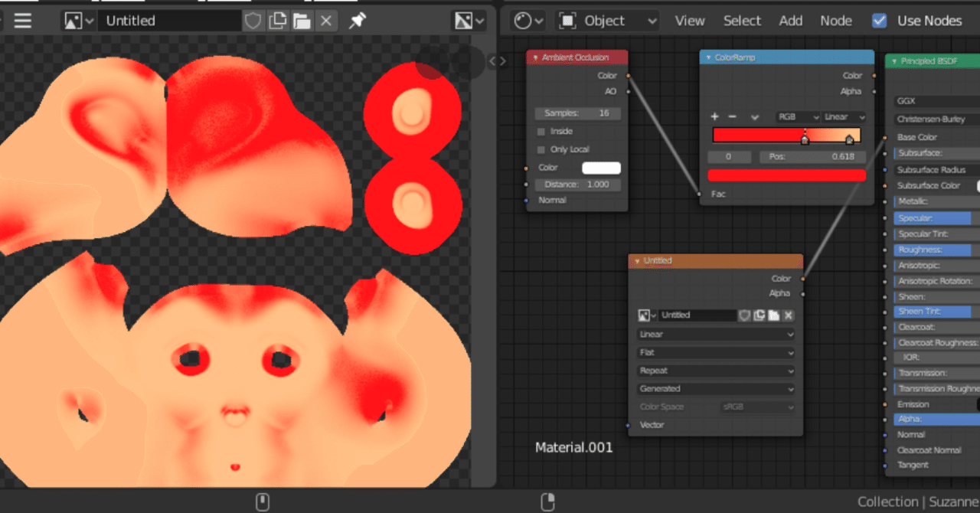This screenshot has width=980, height=513.
Task: Select the color stop at position 0.618
Action: (x=804, y=139)
